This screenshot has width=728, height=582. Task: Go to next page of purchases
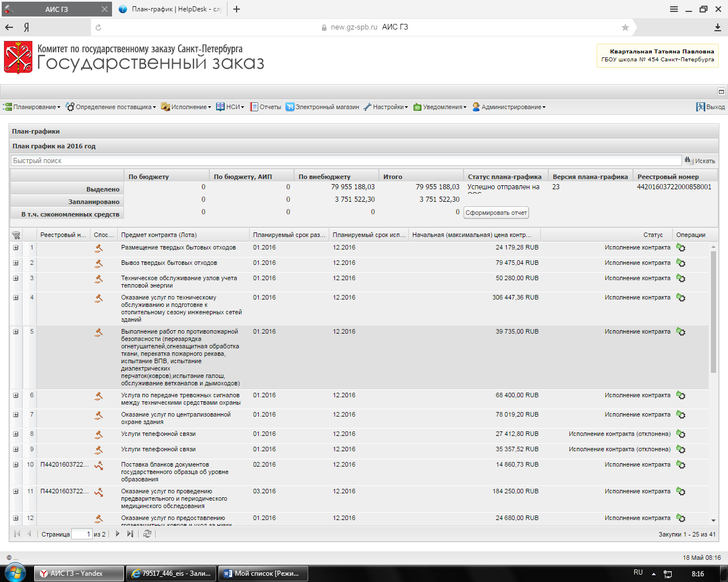click(118, 534)
